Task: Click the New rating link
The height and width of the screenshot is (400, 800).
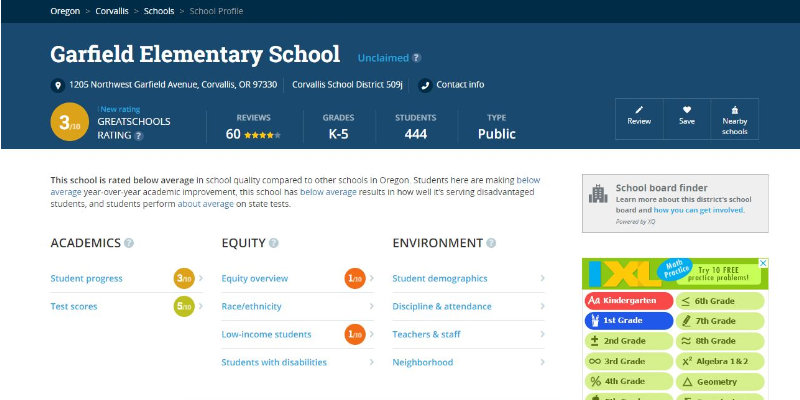Action: click(x=120, y=109)
